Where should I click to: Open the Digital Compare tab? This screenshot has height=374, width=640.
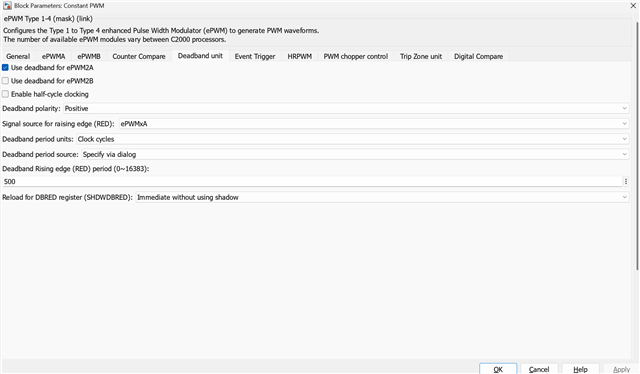click(478, 56)
